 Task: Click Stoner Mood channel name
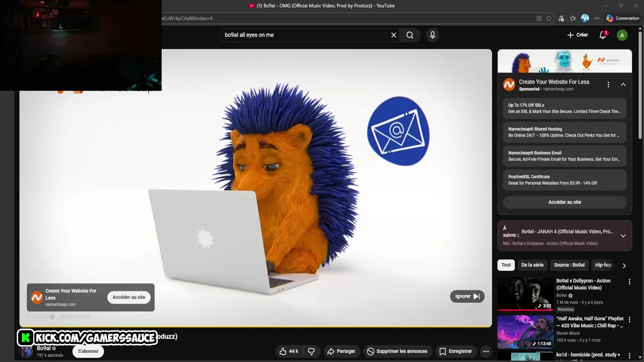[x=568, y=333]
